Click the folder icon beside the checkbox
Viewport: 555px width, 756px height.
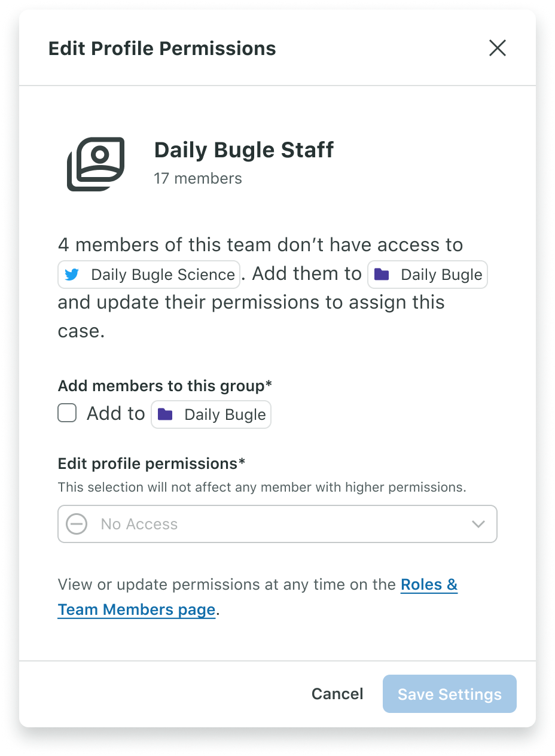click(x=165, y=414)
